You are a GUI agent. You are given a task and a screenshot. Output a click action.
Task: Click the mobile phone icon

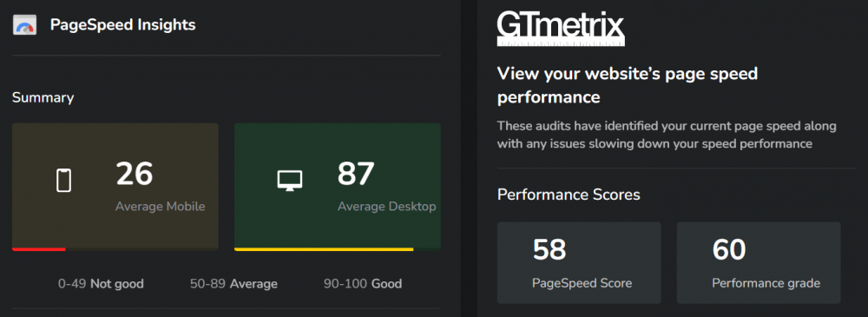click(x=63, y=181)
